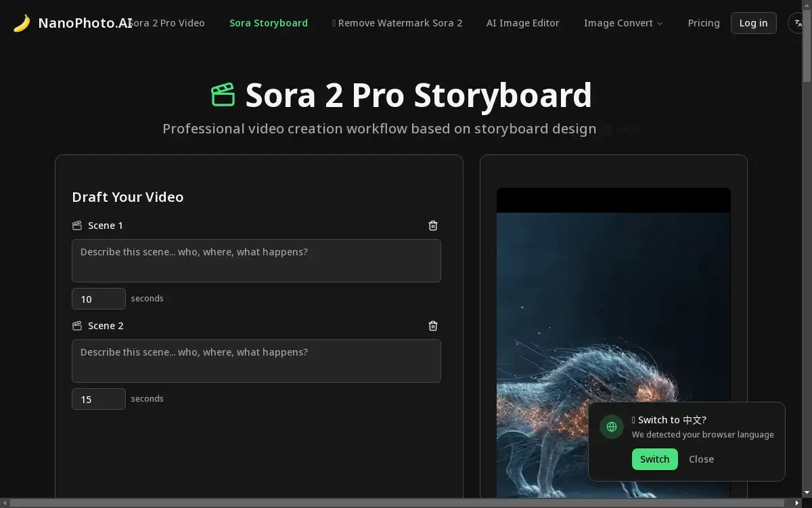Click the Scene 1 duration field showing 10
The height and width of the screenshot is (508, 812).
click(x=98, y=298)
